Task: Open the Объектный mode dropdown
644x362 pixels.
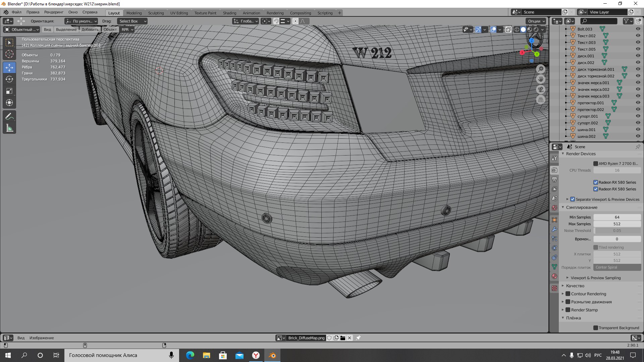Action: pyautogui.click(x=21, y=29)
